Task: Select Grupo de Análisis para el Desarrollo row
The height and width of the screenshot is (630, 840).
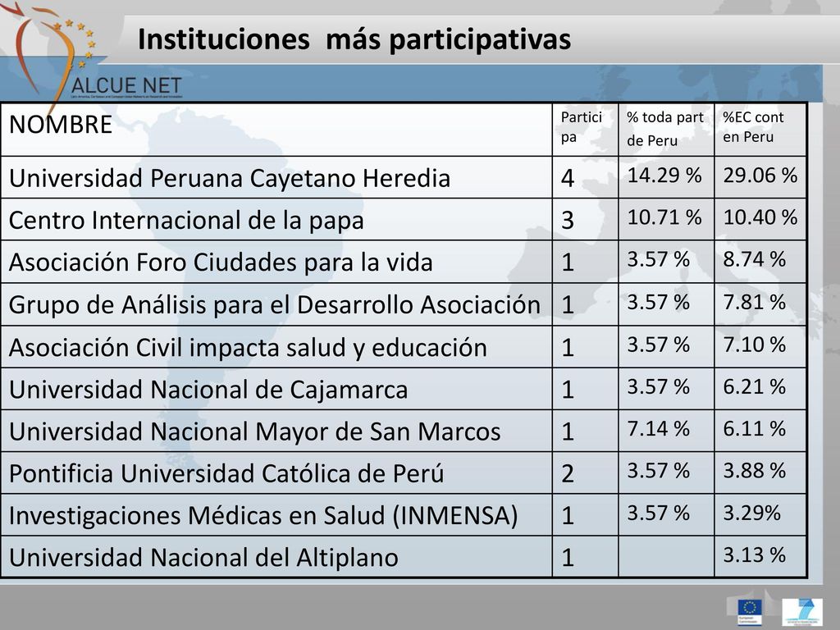Action: (x=404, y=304)
